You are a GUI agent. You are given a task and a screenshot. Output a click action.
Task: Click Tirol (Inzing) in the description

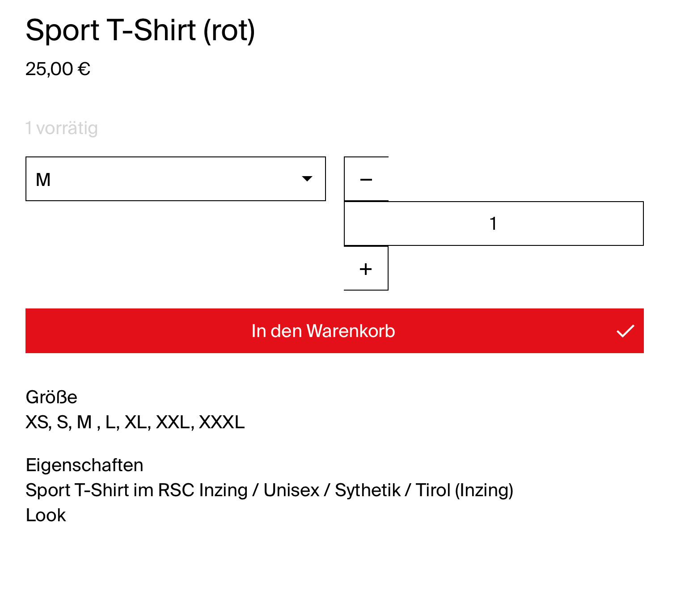(464, 490)
